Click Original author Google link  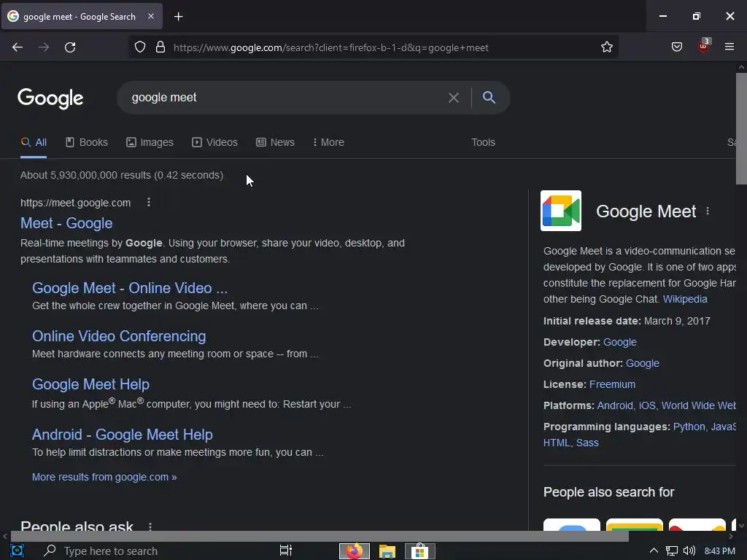pyautogui.click(x=642, y=363)
